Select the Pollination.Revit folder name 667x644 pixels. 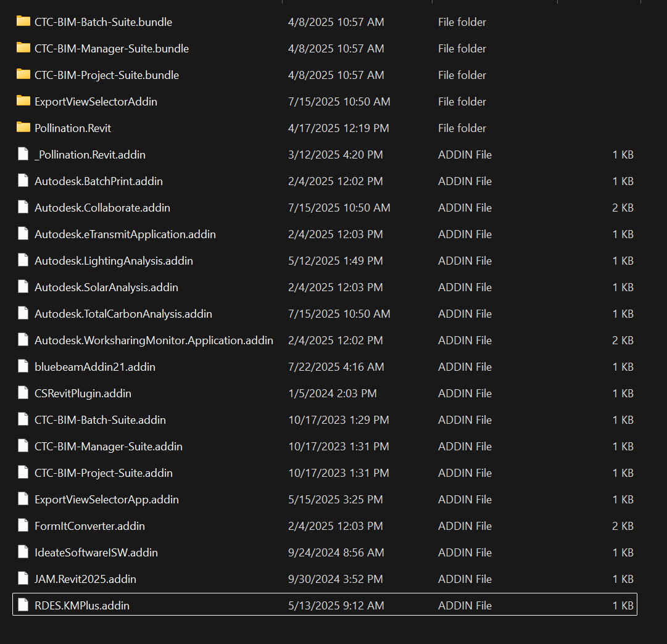coord(73,128)
